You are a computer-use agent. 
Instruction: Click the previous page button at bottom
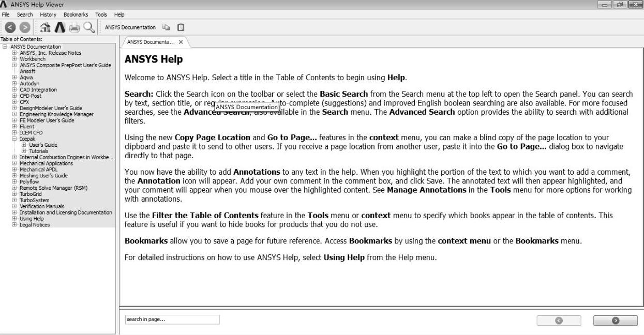pyautogui.click(x=559, y=321)
